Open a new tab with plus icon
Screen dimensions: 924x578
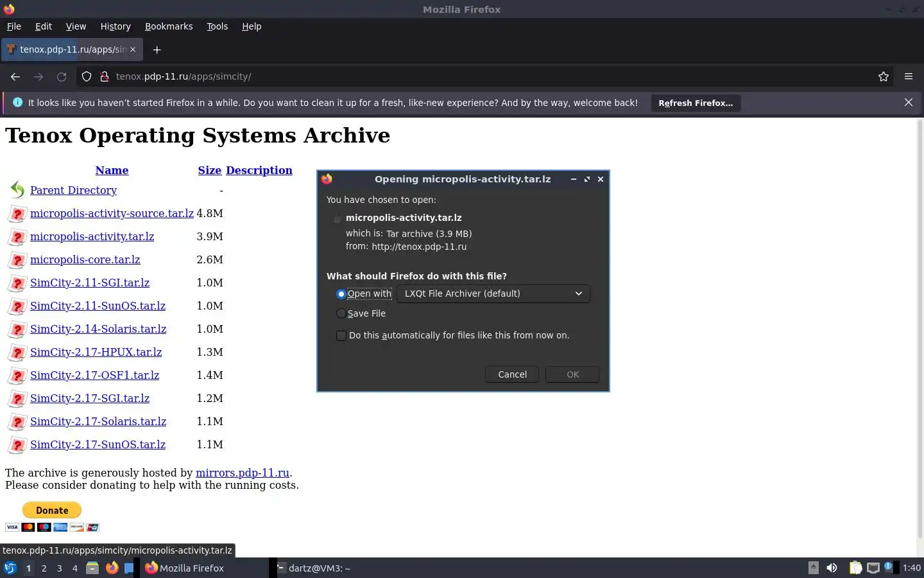(x=157, y=49)
